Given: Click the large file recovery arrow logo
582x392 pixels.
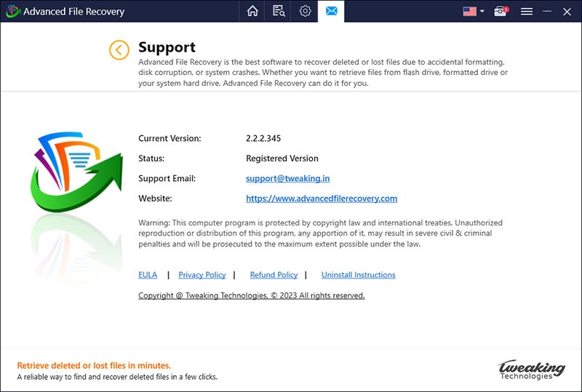Looking at the screenshot, I should [76, 172].
